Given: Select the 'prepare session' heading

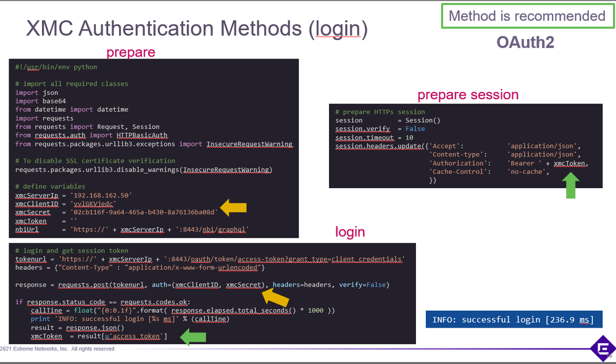Looking at the screenshot, I should (468, 95).
